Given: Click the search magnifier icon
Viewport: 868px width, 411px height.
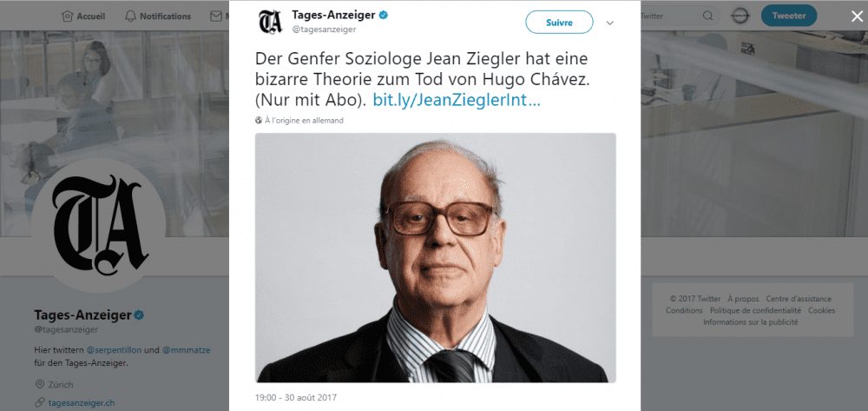Looking at the screenshot, I should [x=707, y=16].
